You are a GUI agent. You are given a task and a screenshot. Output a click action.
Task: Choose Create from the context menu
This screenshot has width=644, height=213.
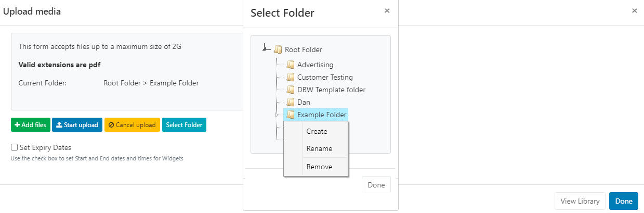(316, 131)
